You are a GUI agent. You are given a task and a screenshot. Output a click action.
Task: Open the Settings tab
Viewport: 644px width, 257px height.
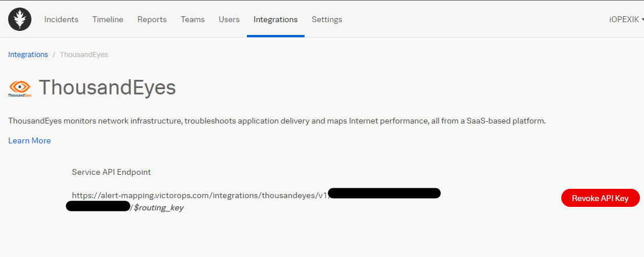point(327,19)
